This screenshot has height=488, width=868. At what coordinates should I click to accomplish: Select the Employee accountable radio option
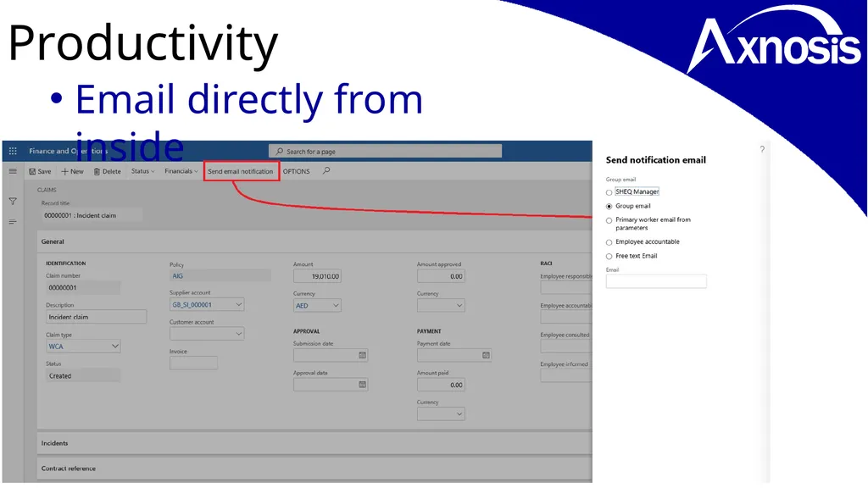click(609, 242)
